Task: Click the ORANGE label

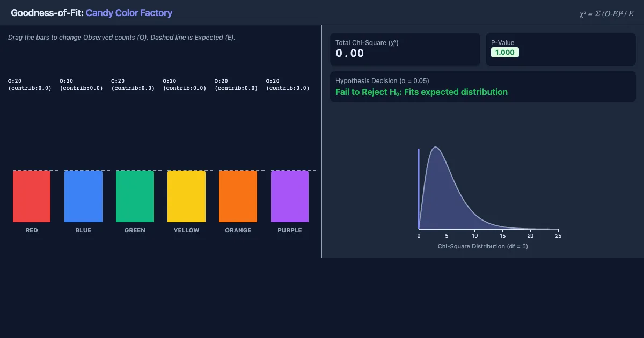Action: pyautogui.click(x=238, y=230)
